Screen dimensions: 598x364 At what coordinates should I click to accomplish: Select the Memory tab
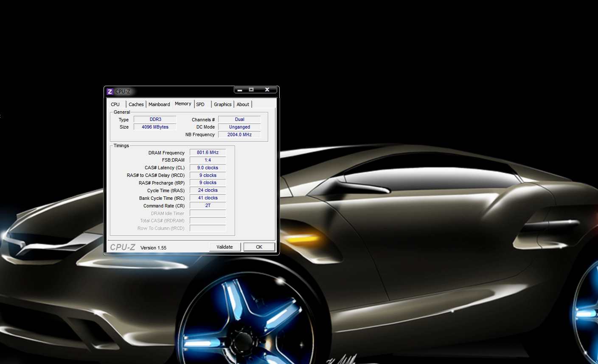(183, 104)
